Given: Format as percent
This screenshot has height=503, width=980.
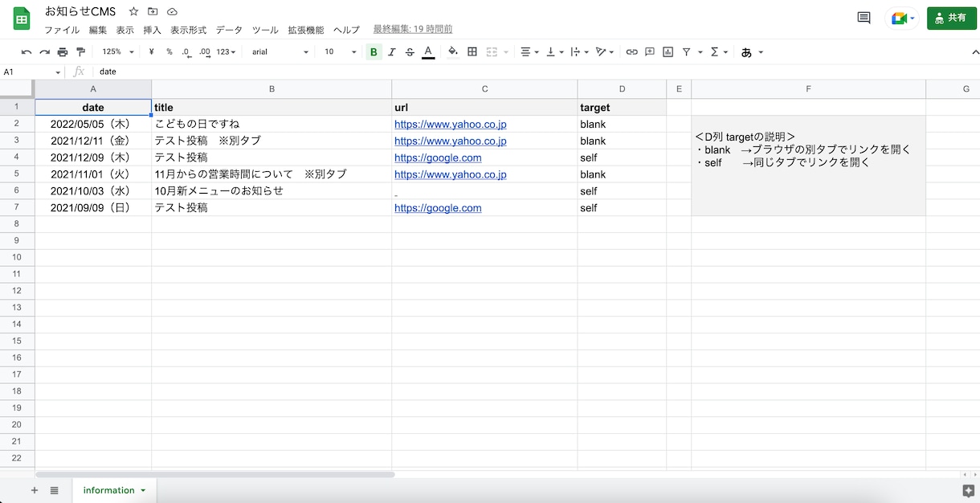Looking at the screenshot, I should [x=169, y=52].
